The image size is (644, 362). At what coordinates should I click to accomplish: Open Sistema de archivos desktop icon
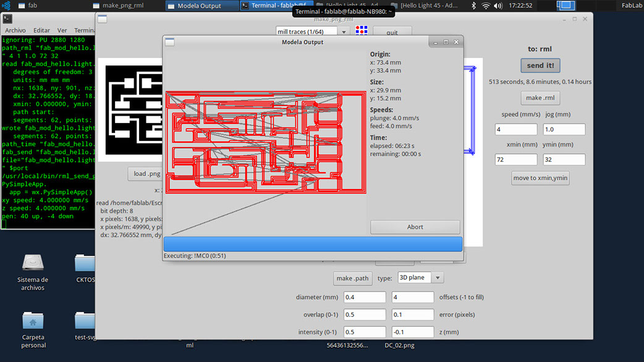[33, 272]
